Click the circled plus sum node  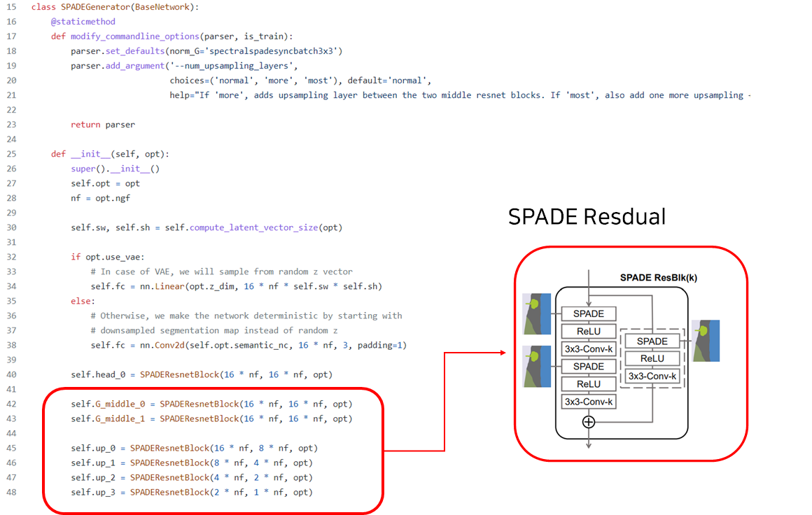pyautogui.click(x=588, y=423)
